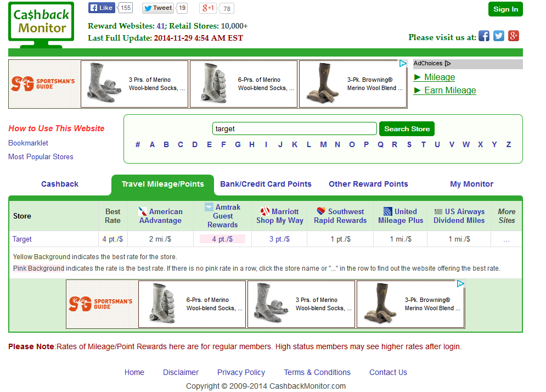Screen dimensions: 546x392
Task: Click the store search input field
Action: pos(294,128)
